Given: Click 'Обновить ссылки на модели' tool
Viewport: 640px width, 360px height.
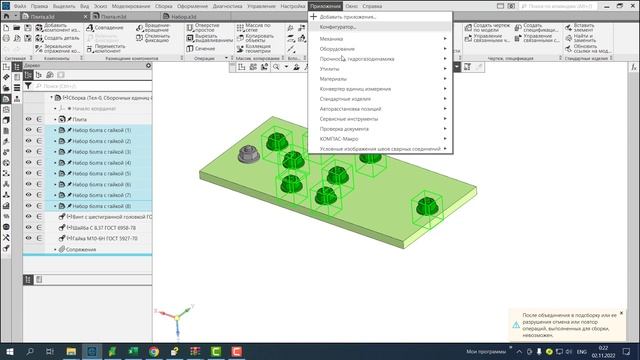Looking at the screenshot, I should 588,49.
